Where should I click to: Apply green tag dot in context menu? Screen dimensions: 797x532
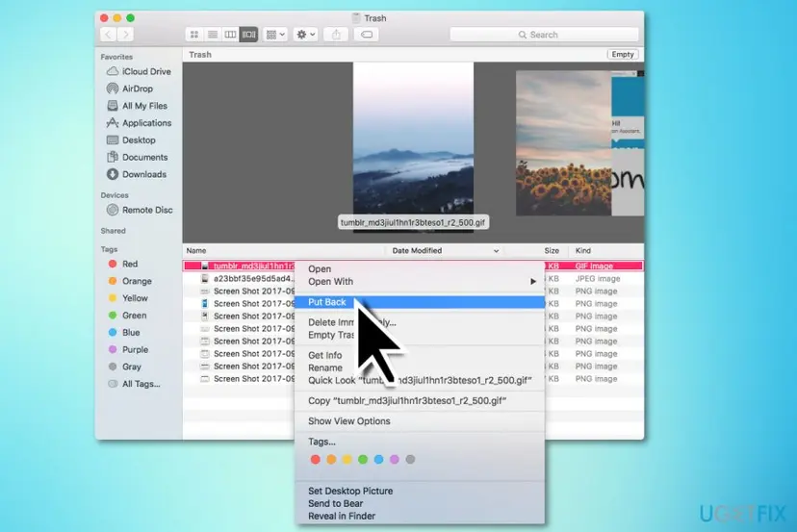pos(363,459)
